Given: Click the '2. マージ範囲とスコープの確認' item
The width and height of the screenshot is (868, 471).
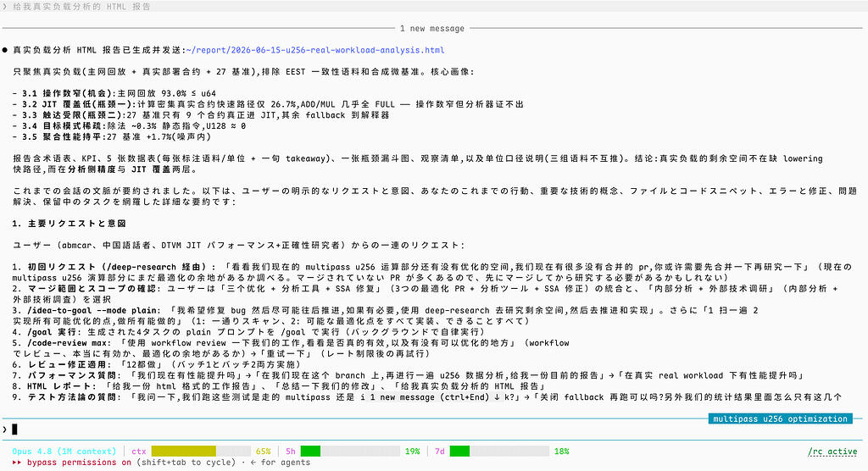Looking at the screenshot, I should pos(426,293).
